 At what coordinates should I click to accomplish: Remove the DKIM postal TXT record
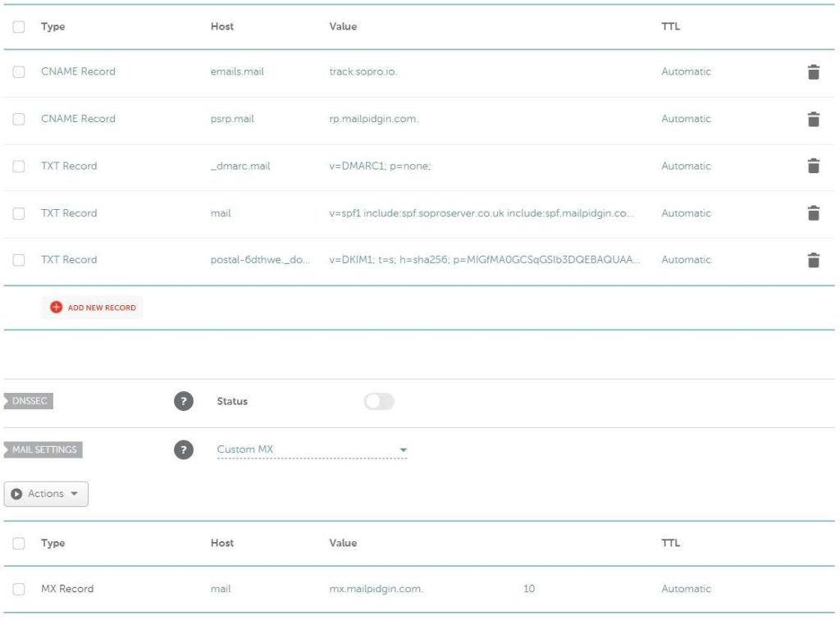point(813,261)
